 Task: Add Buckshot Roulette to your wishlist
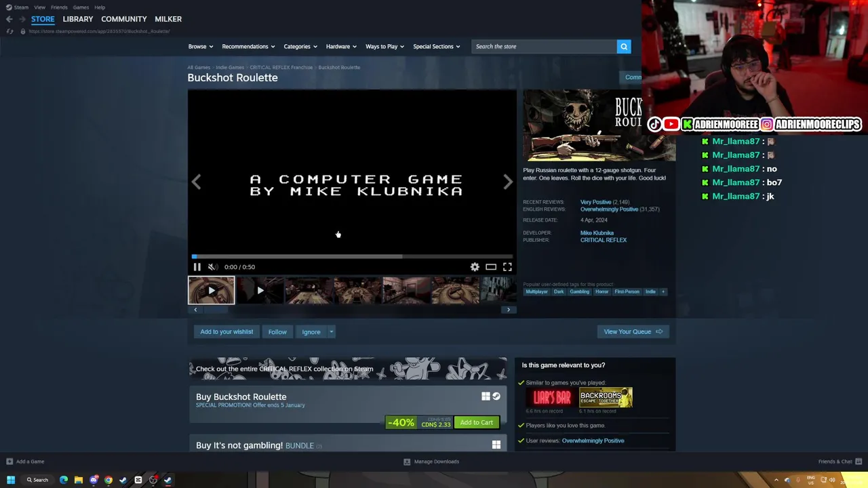tap(226, 332)
